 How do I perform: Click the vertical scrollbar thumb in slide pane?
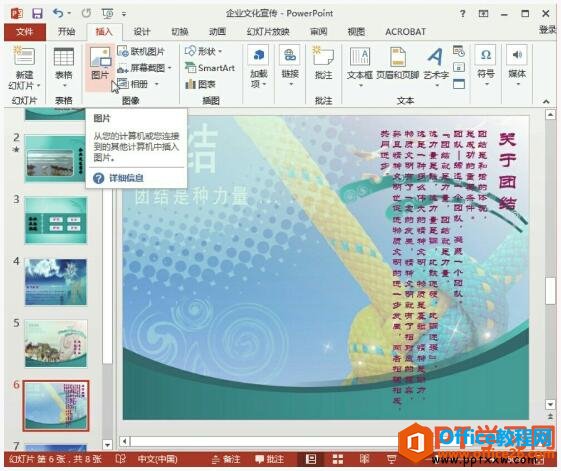coord(550,291)
